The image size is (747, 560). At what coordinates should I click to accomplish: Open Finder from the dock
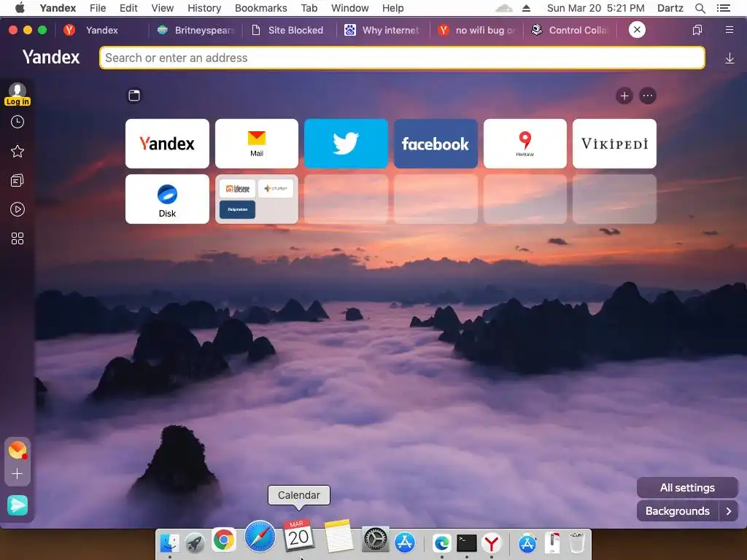point(169,542)
